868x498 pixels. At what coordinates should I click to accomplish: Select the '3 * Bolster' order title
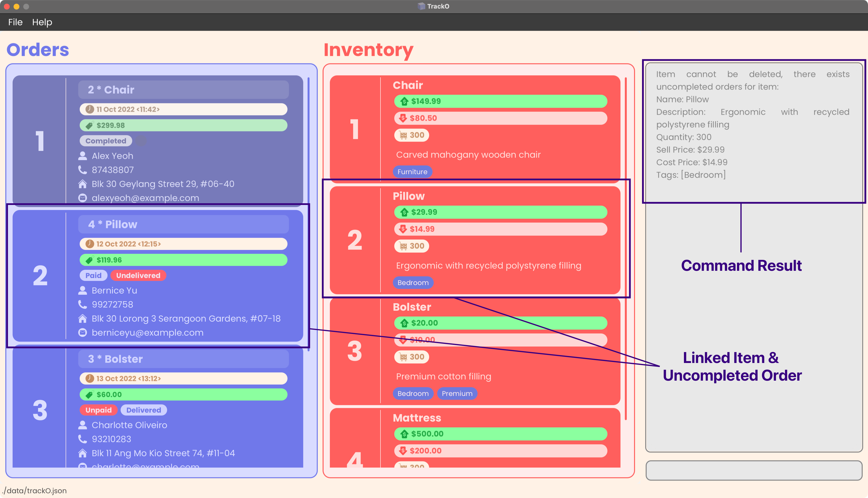115,359
